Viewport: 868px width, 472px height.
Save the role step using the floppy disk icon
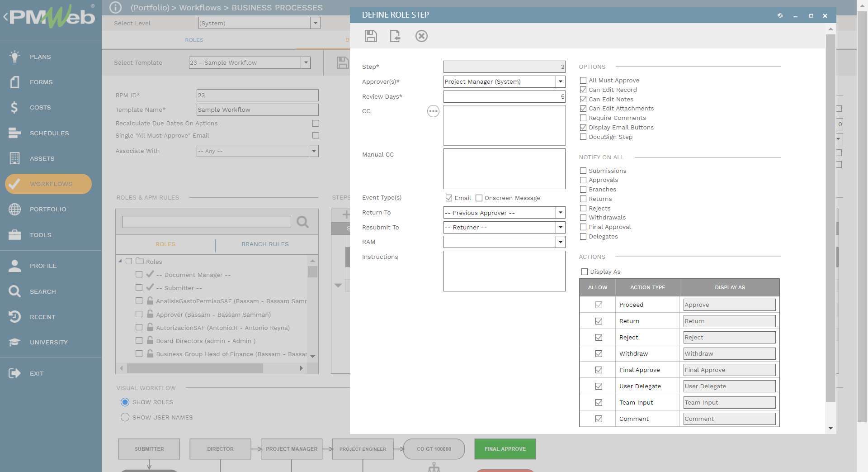pos(371,36)
